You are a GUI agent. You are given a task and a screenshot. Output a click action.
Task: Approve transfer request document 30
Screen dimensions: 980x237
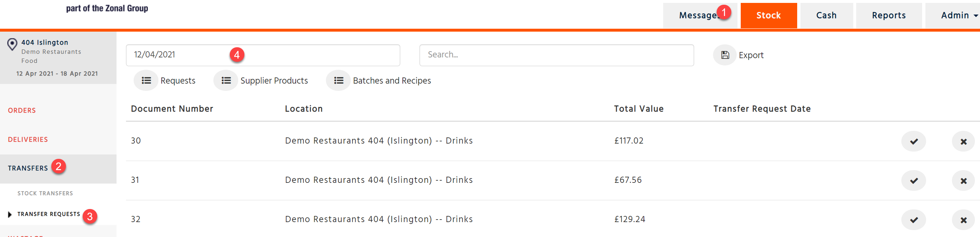[x=913, y=141]
